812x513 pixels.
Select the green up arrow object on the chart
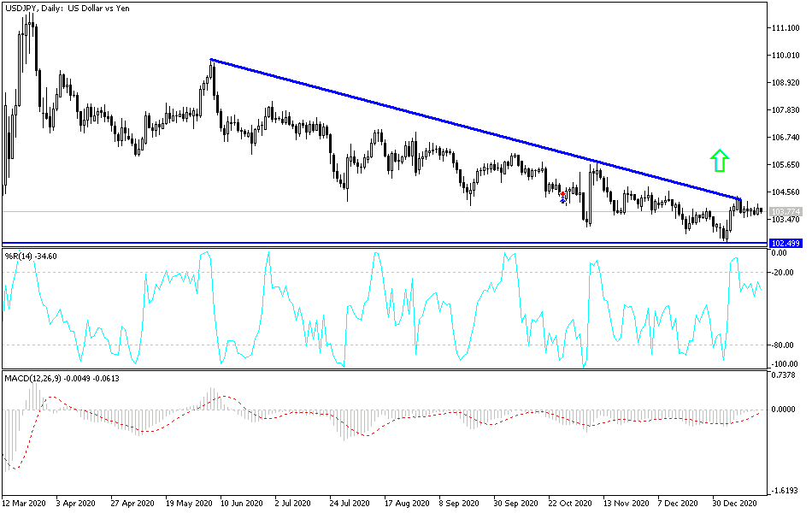coord(718,161)
